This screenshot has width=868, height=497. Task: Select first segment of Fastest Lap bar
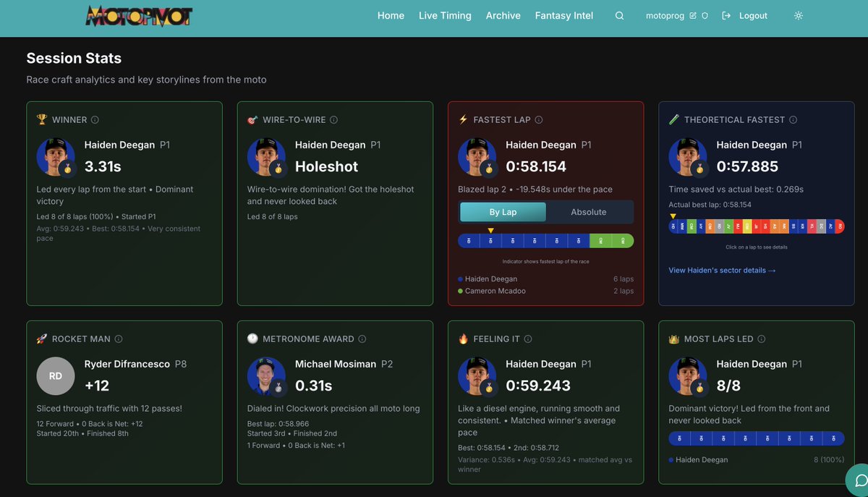click(469, 241)
